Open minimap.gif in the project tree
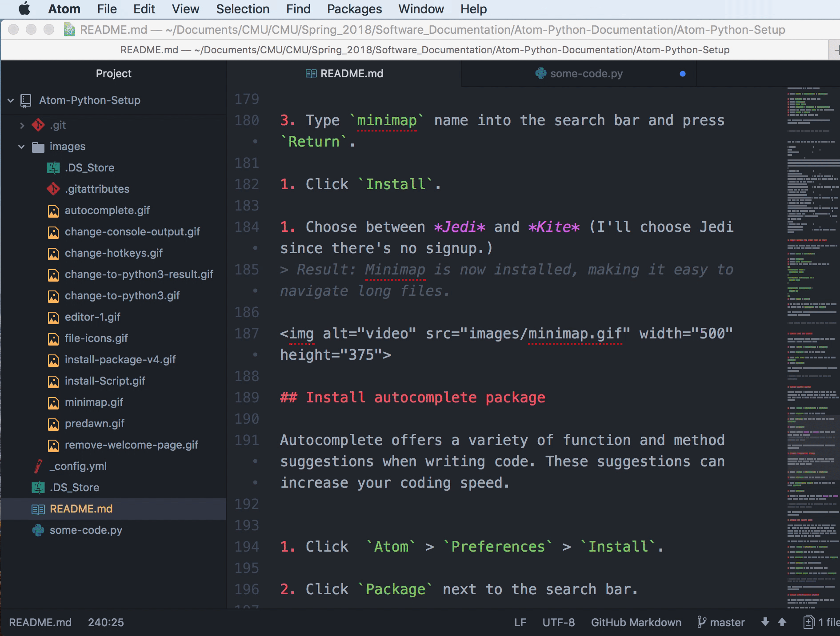This screenshot has height=636, width=840. tap(94, 402)
